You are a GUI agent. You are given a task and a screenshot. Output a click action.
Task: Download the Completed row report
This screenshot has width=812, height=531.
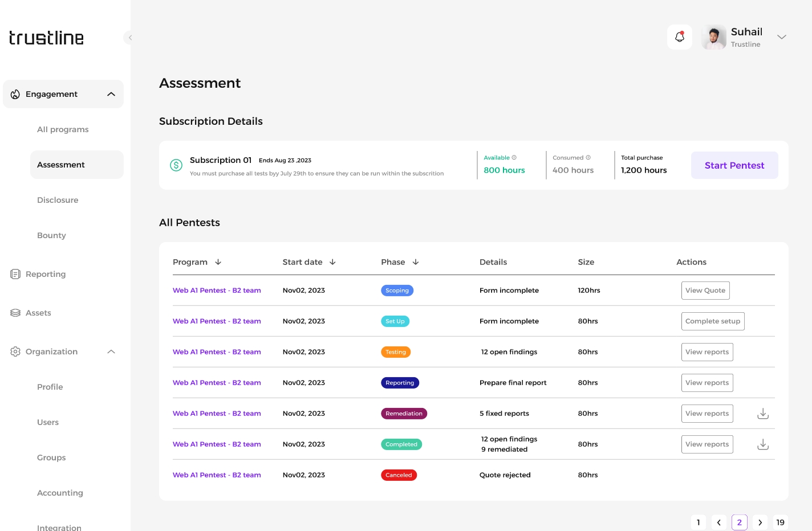(762, 444)
